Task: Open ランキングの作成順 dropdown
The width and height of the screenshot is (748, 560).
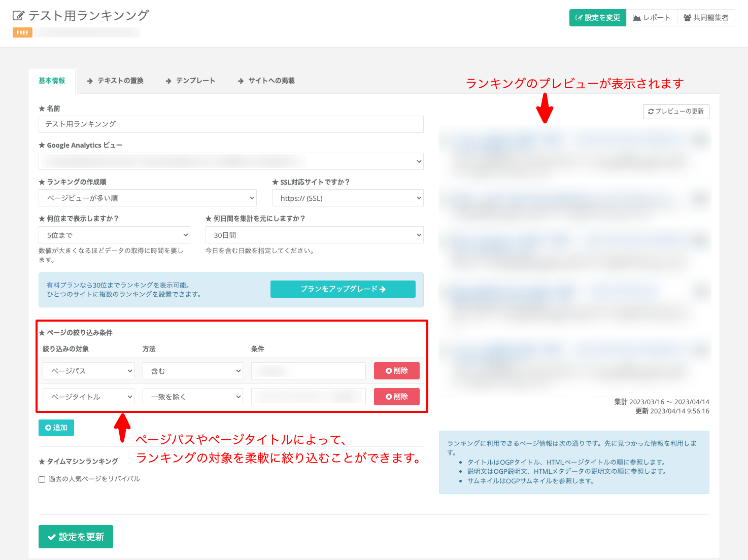Action: point(148,198)
